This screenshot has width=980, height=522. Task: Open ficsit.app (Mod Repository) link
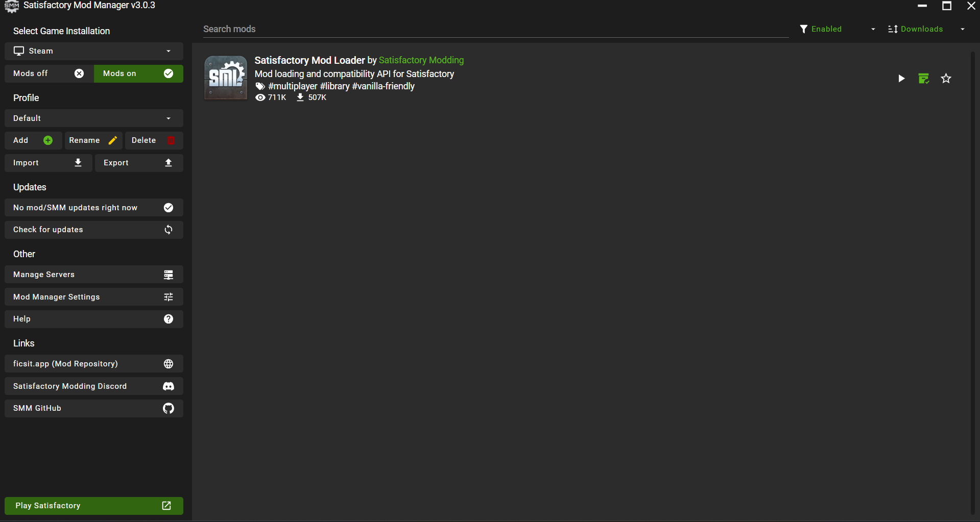[94, 364]
